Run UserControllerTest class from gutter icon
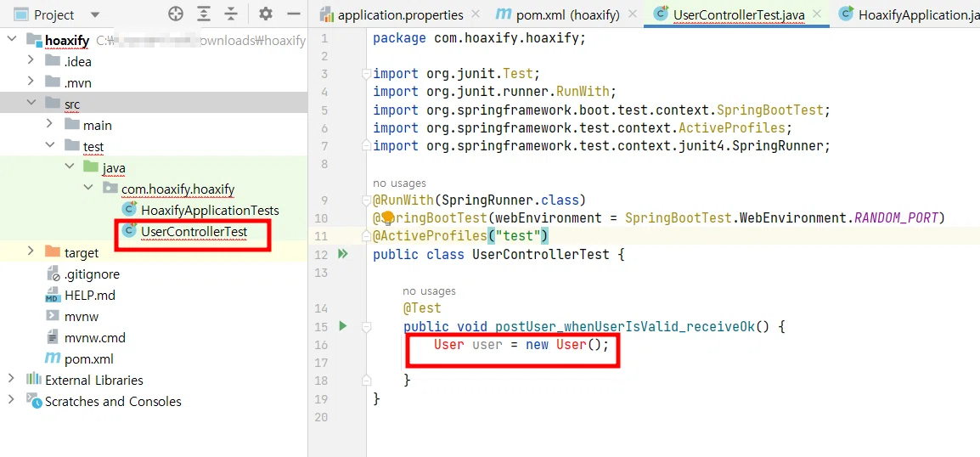This screenshot has width=980, height=457. coord(342,254)
